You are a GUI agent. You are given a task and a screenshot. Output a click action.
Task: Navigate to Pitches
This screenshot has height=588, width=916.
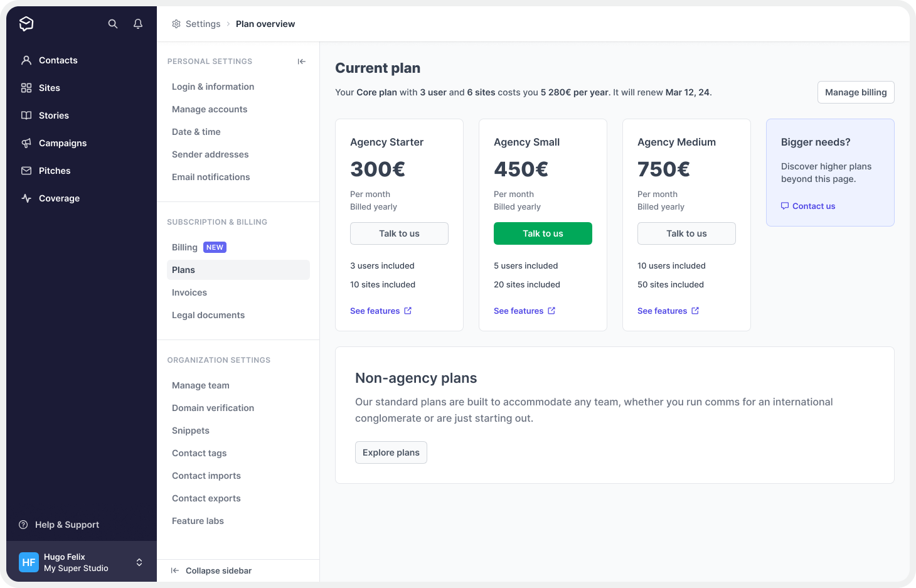[55, 171]
